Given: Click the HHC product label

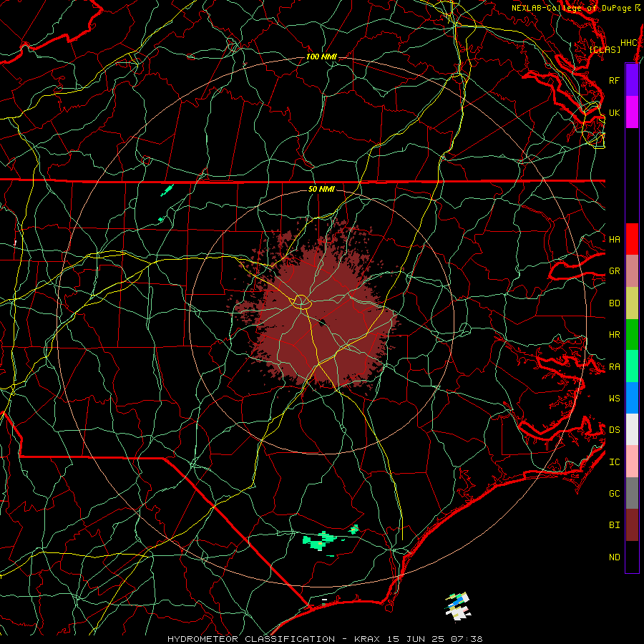Looking at the screenshot, I should click(x=628, y=43).
